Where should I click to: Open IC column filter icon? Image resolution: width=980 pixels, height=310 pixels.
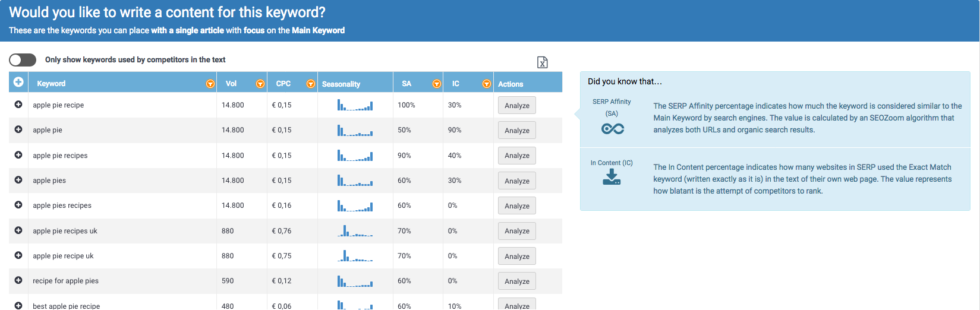tap(487, 84)
